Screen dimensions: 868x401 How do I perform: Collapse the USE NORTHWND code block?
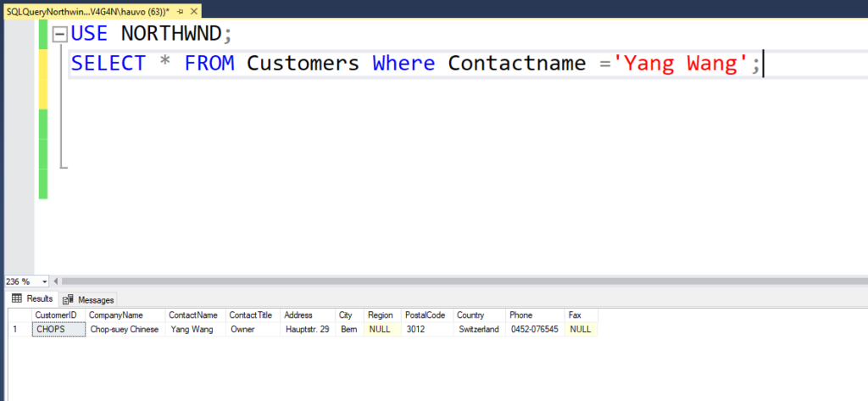click(x=59, y=35)
